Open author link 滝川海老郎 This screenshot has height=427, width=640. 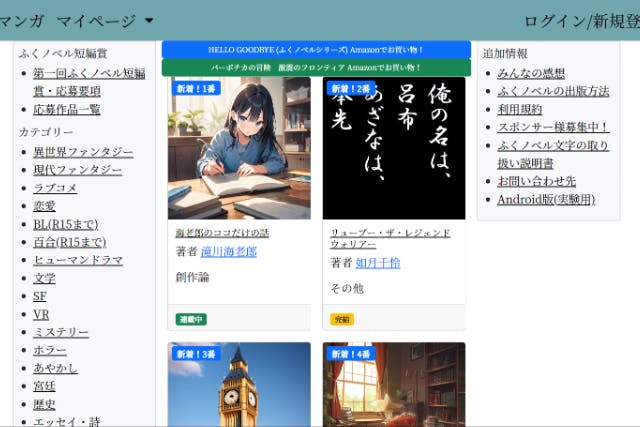[228, 252]
